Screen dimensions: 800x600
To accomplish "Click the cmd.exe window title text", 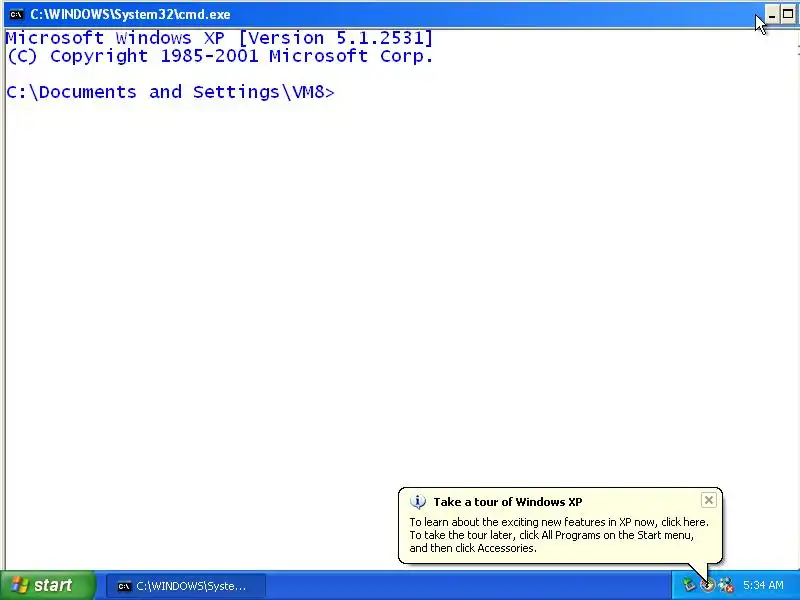I will pyautogui.click(x=130, y=14).
